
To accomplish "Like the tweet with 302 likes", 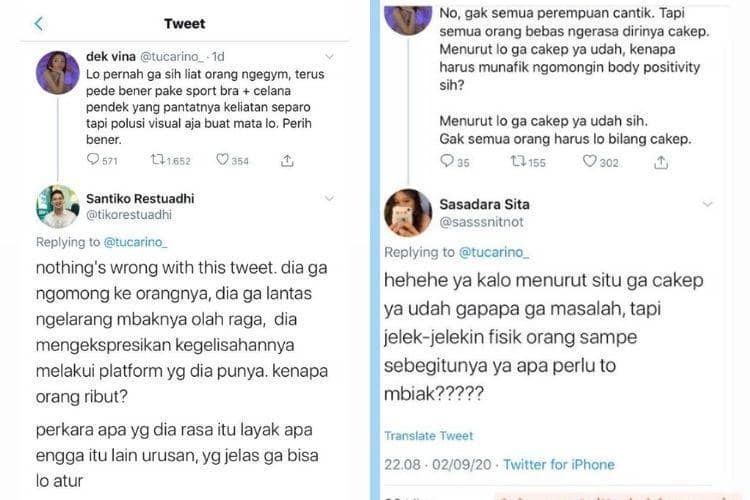I will tap(590, 161).
